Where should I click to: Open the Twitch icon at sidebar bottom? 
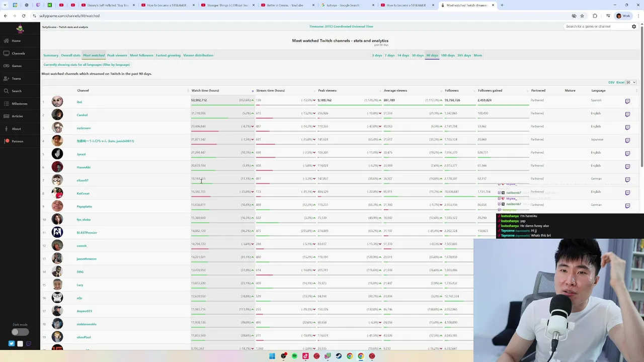click(x=29, y=344)
